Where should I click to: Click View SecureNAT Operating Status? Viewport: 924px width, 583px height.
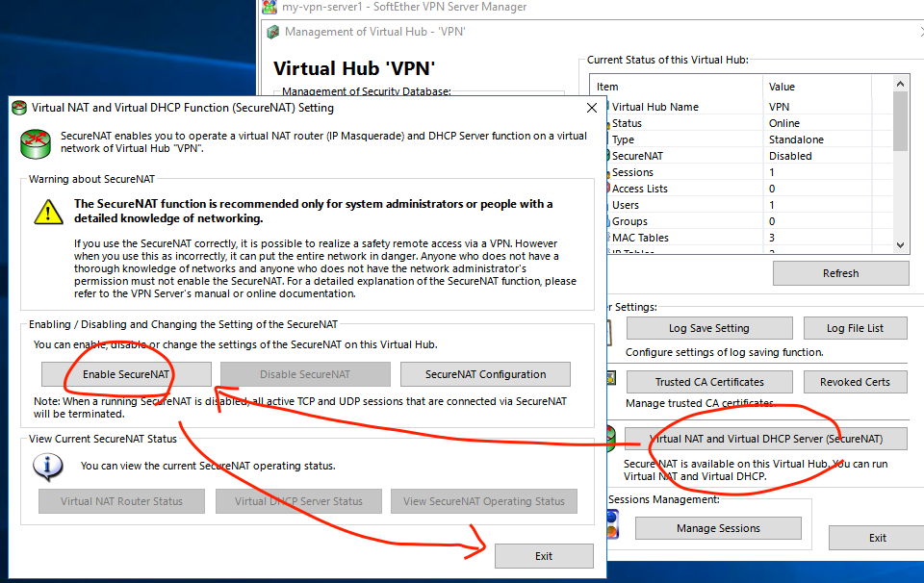click(484, 501)
